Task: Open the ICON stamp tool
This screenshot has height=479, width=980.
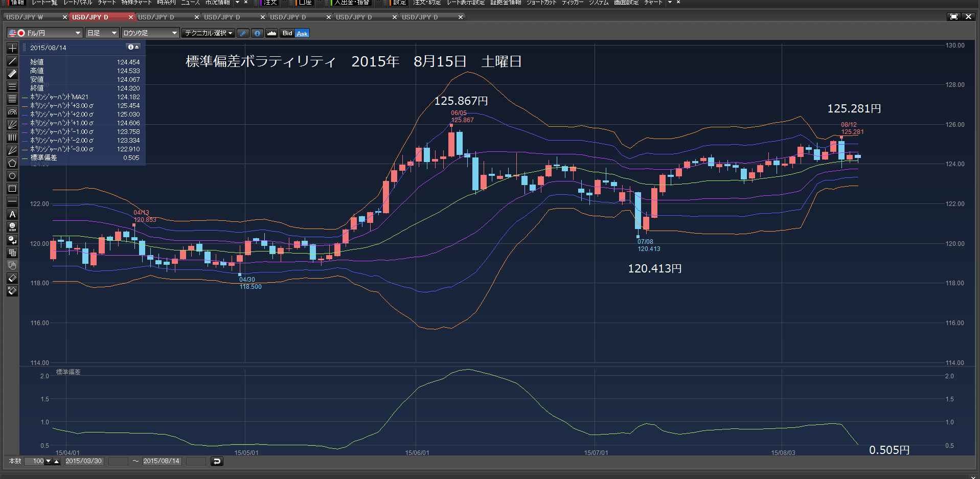Action: (x=12, y=227)
